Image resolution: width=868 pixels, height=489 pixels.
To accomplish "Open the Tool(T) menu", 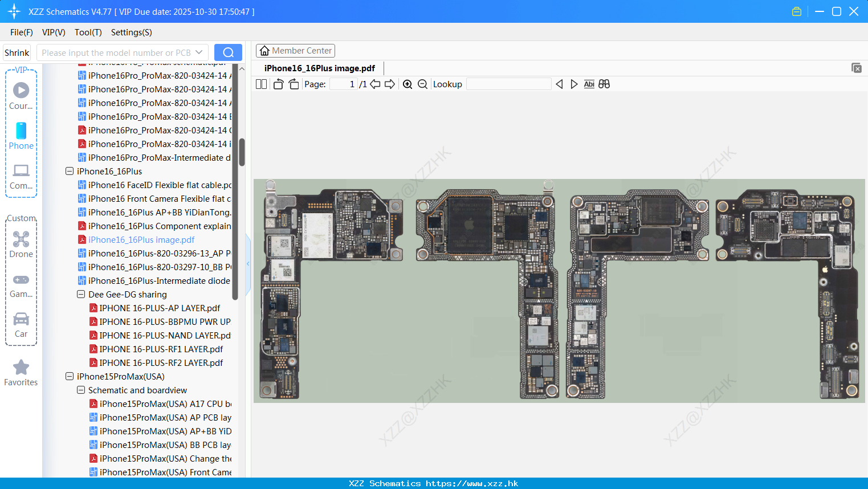I will tap(88, 32).
